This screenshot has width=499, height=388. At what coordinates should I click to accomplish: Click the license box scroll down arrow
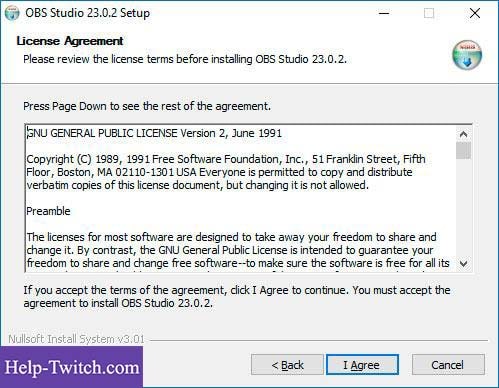(463, 264)
